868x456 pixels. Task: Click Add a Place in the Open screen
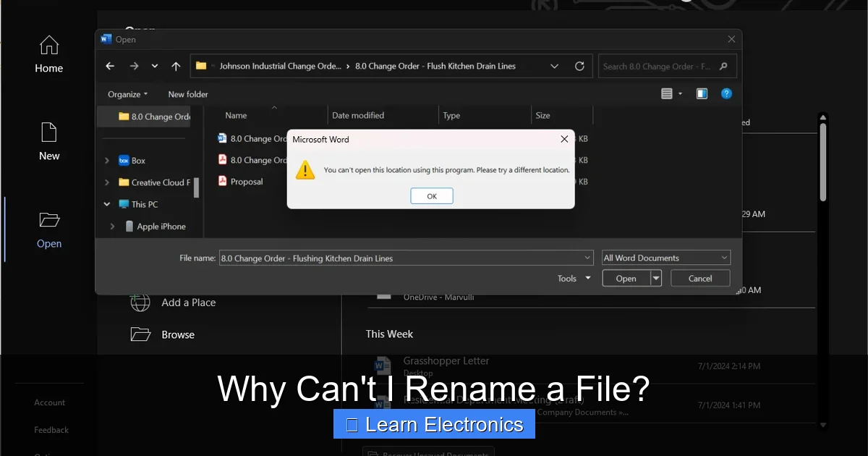coord(188,303)
